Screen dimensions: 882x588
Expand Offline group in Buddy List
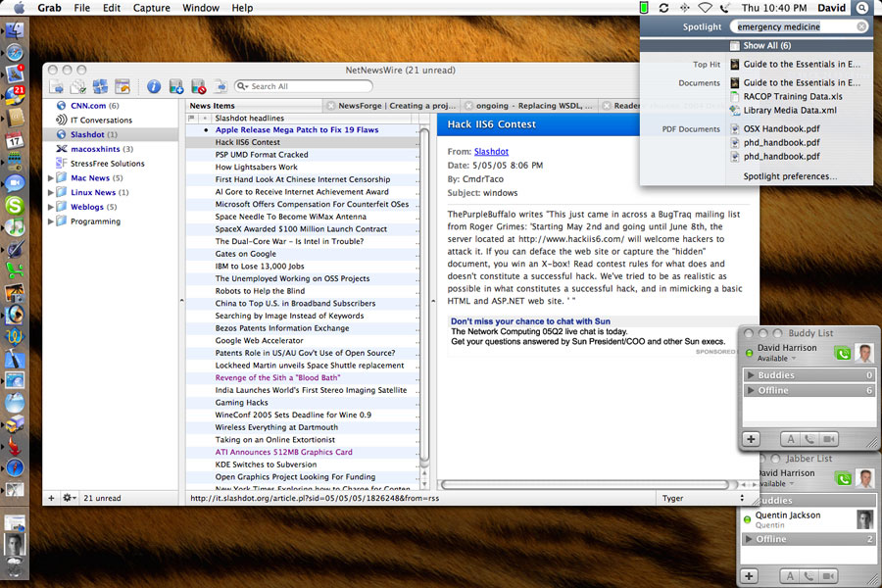[751, 390]
